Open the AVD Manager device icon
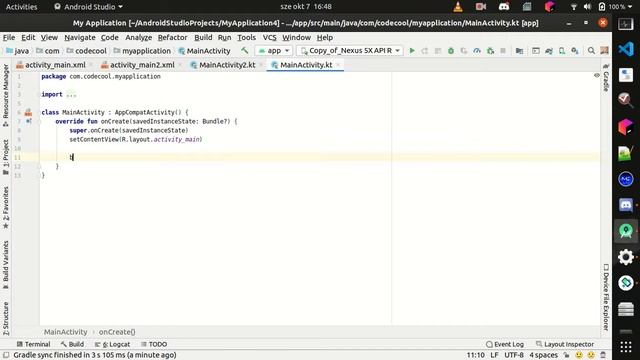The width and height of the screenshot is (640, 360). [x=562, y=51]
